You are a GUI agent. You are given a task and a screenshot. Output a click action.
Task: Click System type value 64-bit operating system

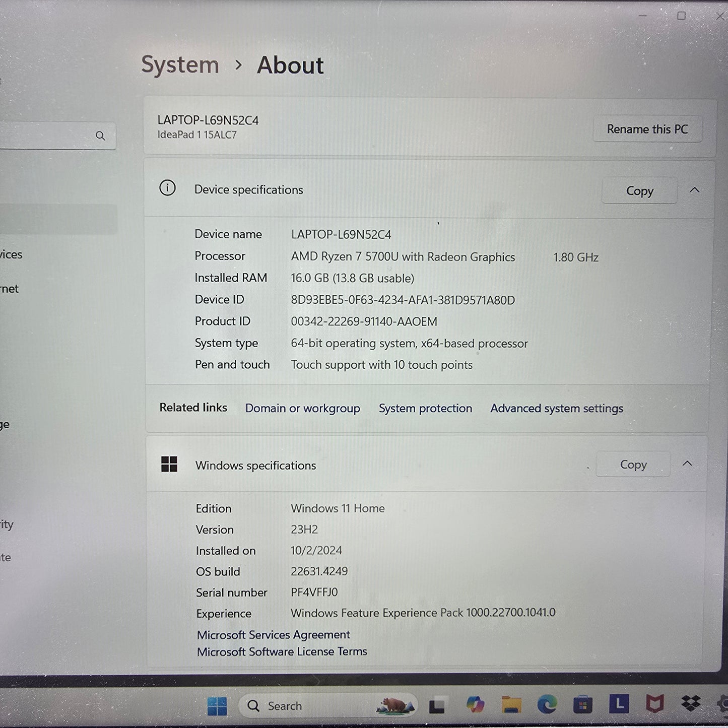409,343
